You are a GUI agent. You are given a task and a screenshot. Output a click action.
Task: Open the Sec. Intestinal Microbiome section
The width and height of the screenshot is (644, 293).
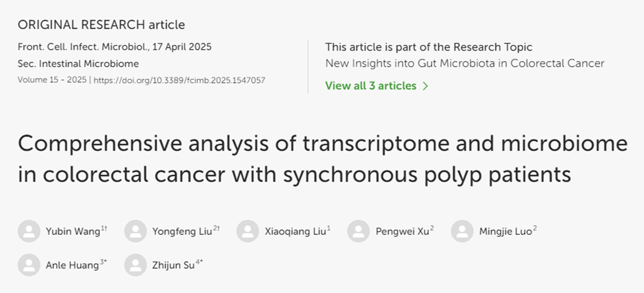click(78, 63)
